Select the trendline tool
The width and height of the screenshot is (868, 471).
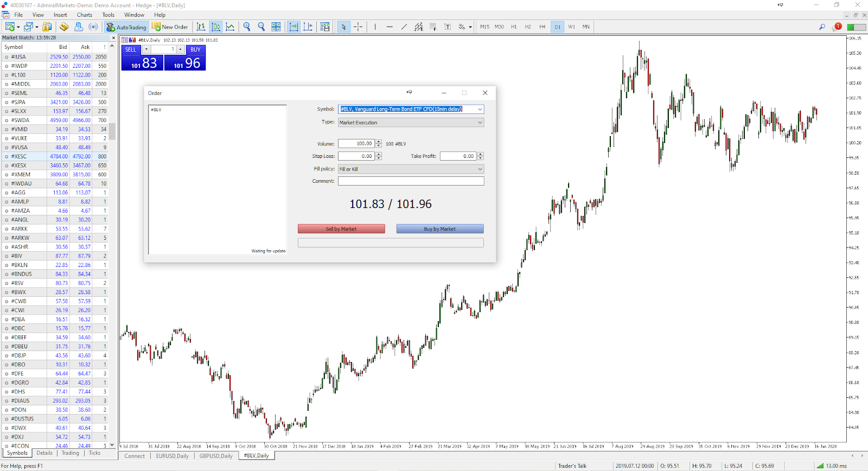click(404, 27)
